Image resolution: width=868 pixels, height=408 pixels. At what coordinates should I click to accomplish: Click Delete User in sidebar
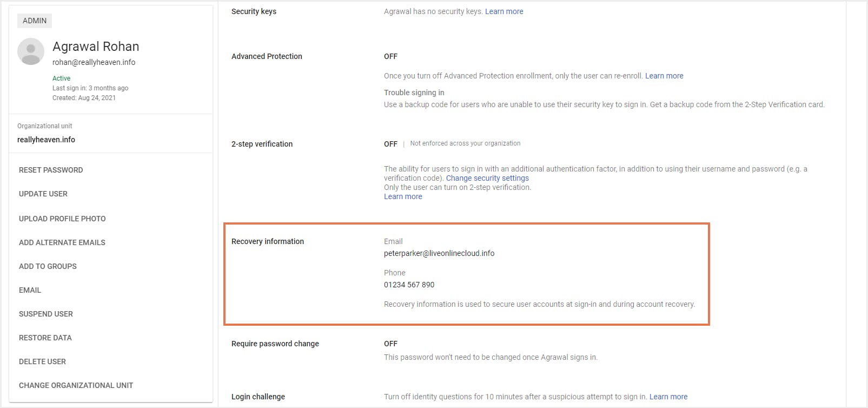point(42,361)
